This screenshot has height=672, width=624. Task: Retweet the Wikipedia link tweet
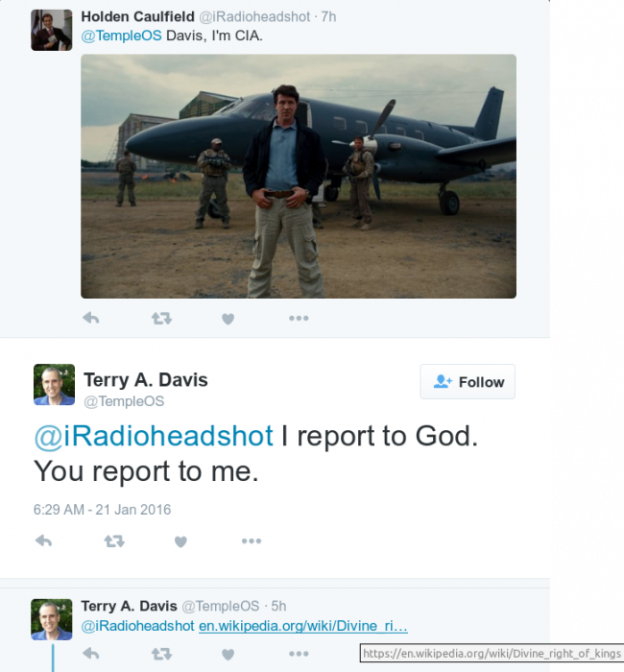pyautogui.click(x=161, y=654)
